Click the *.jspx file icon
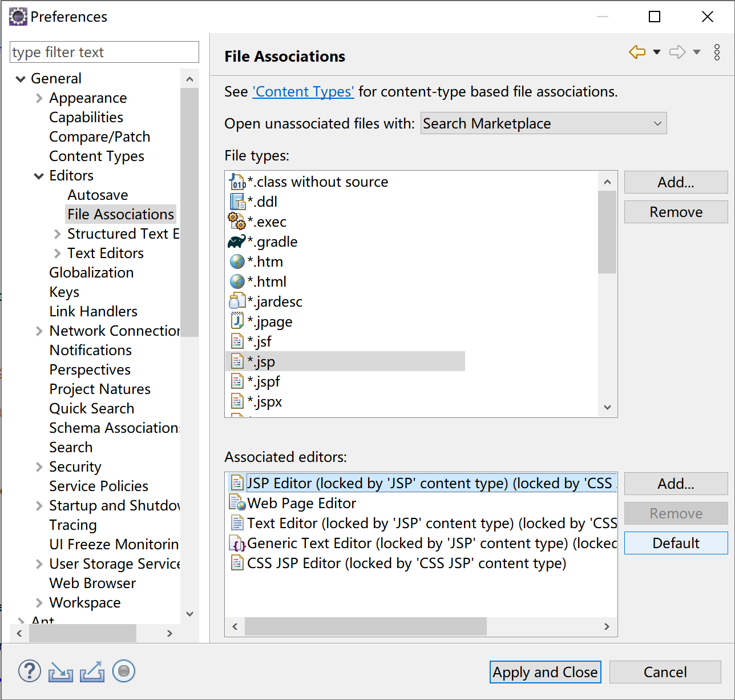 click(237, 401)
